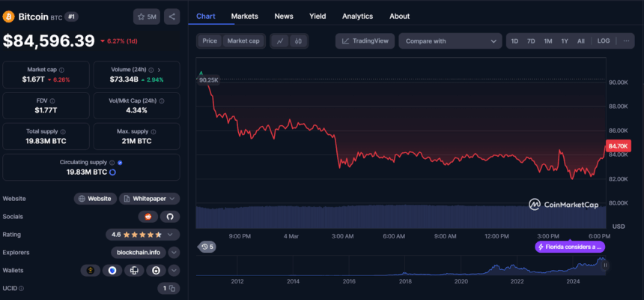Click the 84.70K current price label
The width and height of the screenshot is (644, 300).
(x=618, y=145)
